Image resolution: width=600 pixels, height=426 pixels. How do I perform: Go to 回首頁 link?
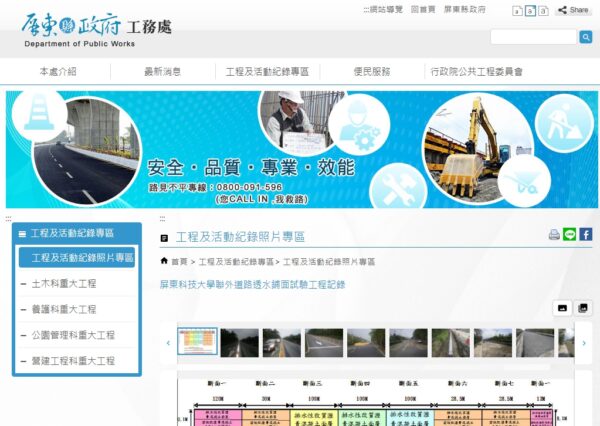423,10
